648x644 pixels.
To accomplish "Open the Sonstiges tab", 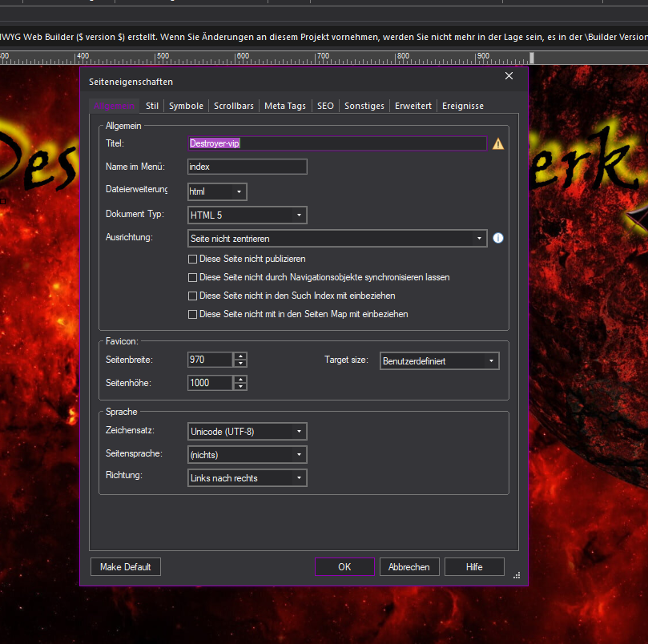I will (364, 106).
